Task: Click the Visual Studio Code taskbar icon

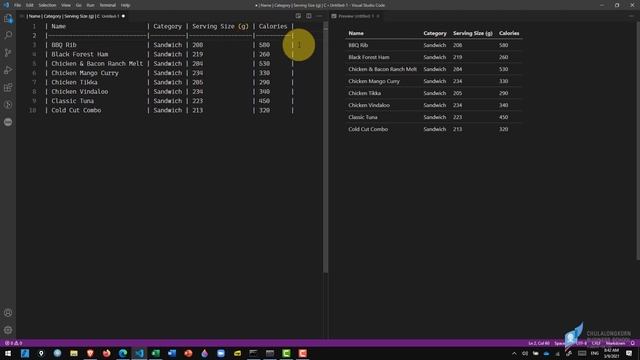Action: coord(139,353)
